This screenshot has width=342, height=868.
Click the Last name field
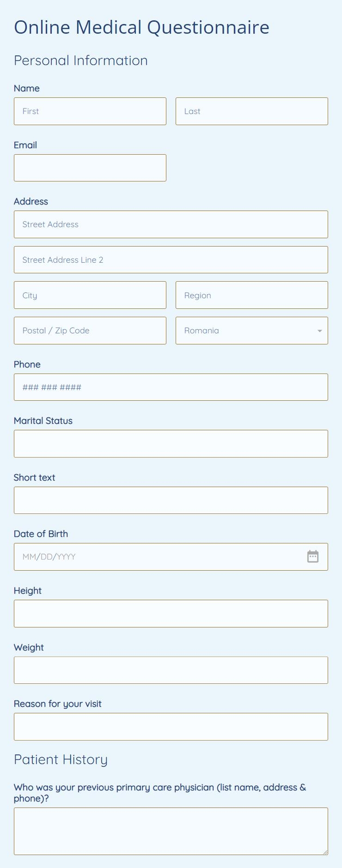click(252, 111)
